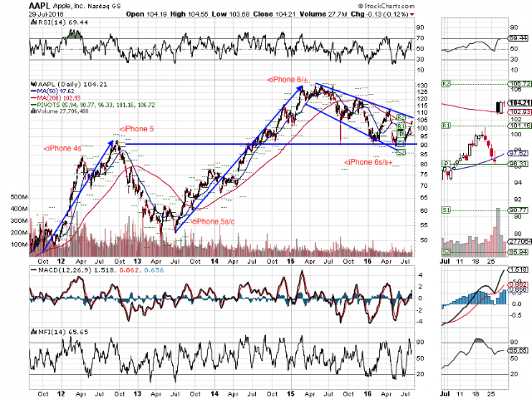Click the '<iPhone 6s/s+' annotation
The width and height of the screenshot is (532, 400).
click(368, 162)
